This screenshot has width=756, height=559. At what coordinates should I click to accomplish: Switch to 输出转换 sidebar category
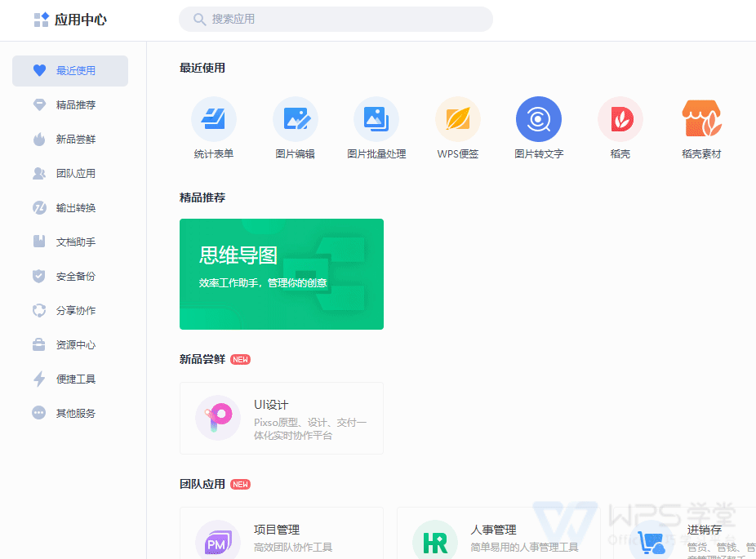click(70, 208)
